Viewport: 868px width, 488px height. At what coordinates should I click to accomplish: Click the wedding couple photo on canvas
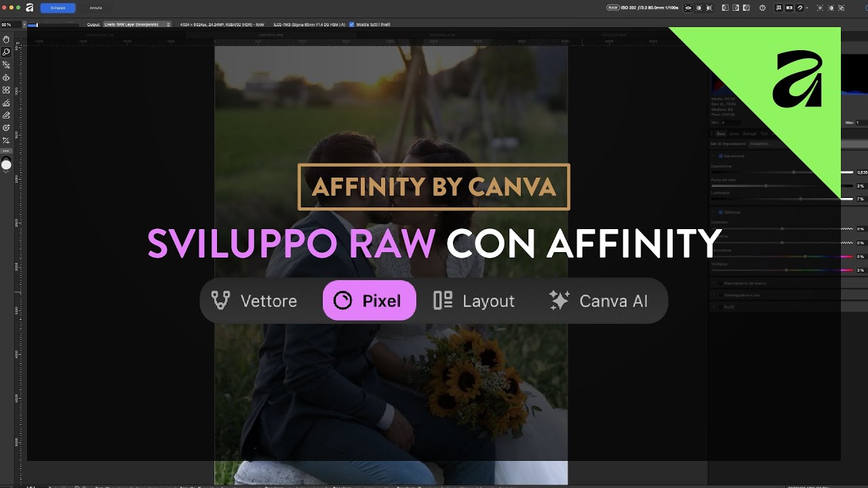tap(391, 265)
